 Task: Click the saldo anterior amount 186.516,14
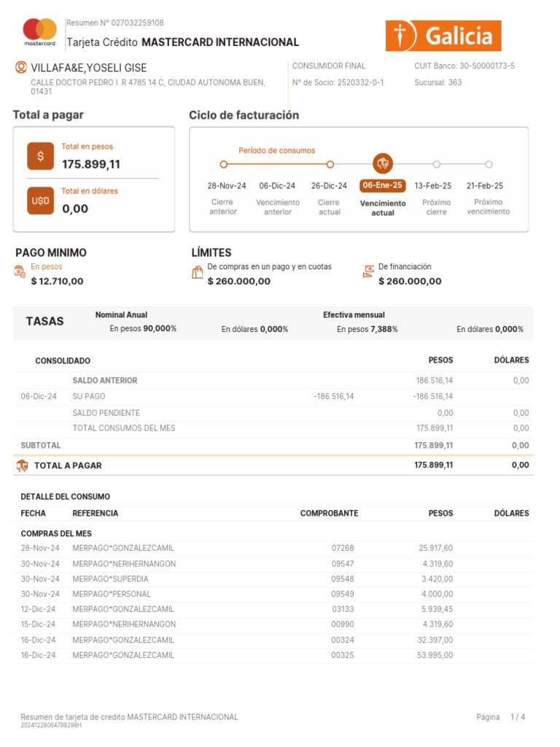click(435, 380)
